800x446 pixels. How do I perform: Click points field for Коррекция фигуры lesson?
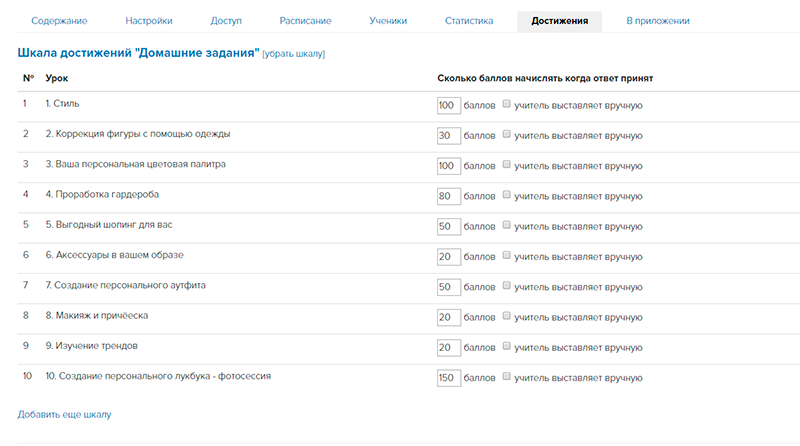(448, 136)
